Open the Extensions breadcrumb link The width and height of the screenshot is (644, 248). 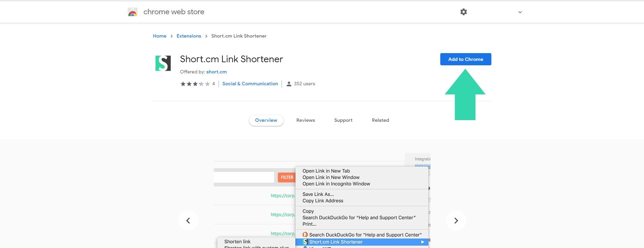pyautogui.click(x=189, y=36)
